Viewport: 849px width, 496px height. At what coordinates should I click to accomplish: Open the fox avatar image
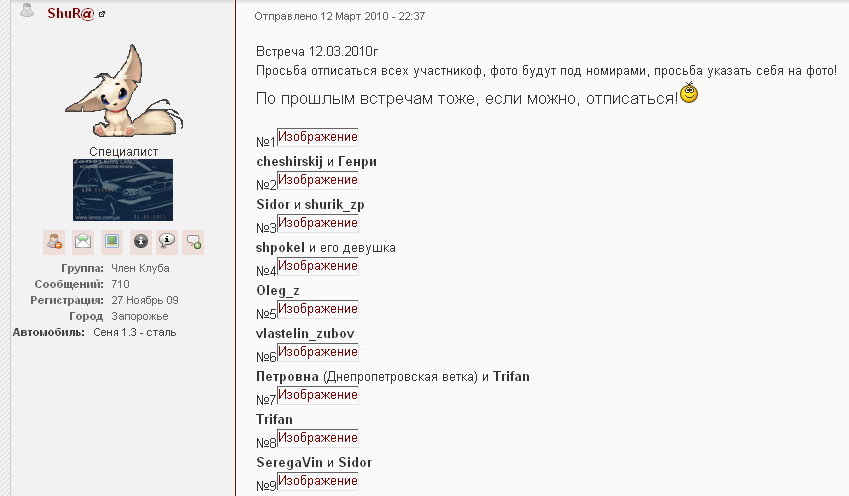click(x=123, y=90)
